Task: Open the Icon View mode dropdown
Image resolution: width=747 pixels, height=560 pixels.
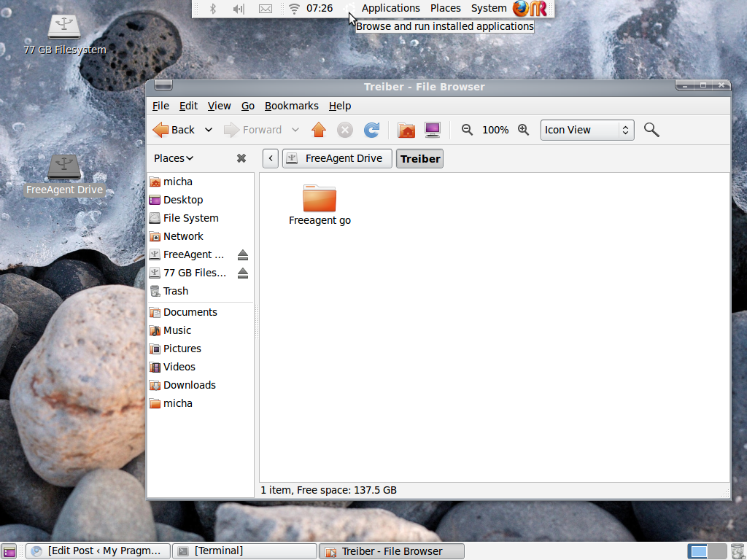Action: coord(587,130)
